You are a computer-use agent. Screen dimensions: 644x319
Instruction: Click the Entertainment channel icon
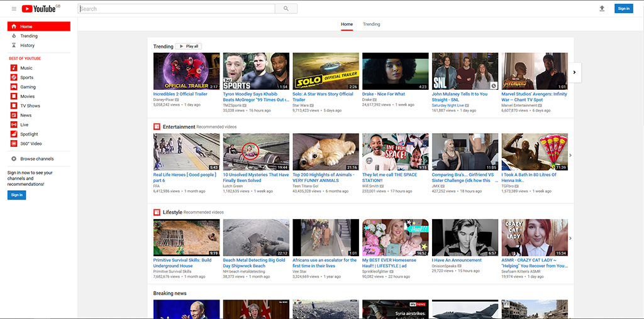[157, 127]
